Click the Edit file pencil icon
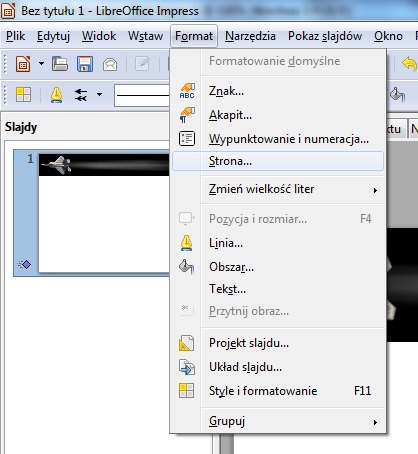 (x=142, y=63)
